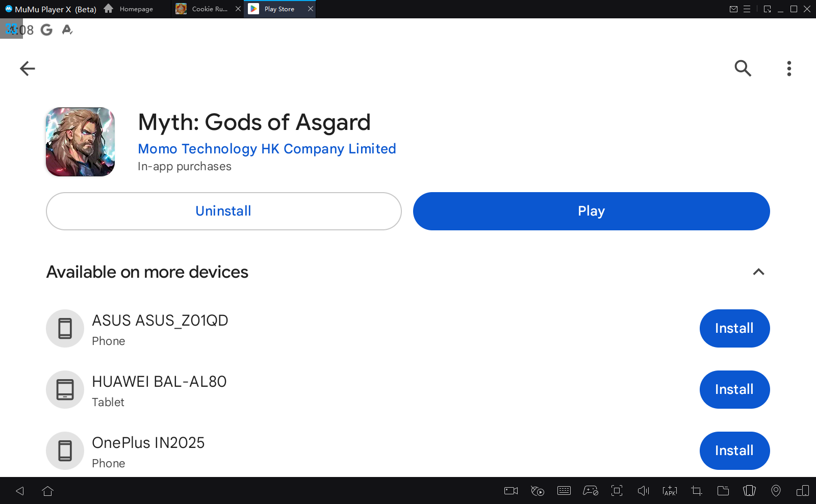Open search in the Play Store

pos(743,68)
